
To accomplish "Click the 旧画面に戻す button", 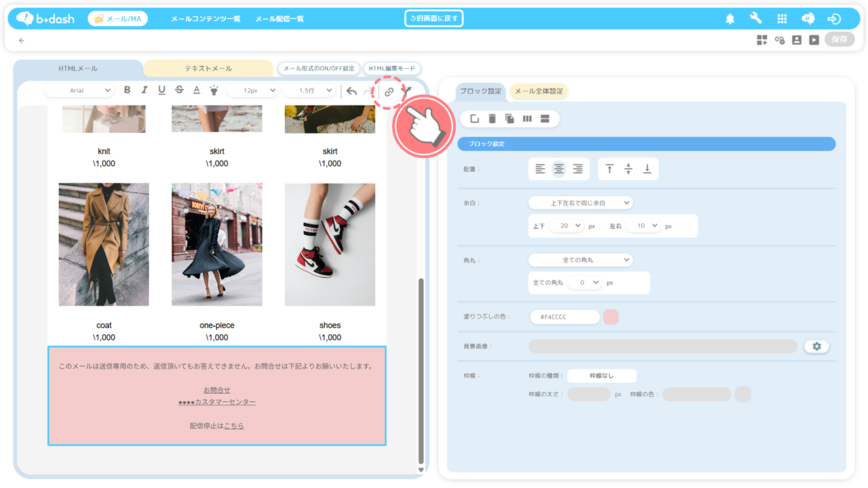I will (434, 18).
